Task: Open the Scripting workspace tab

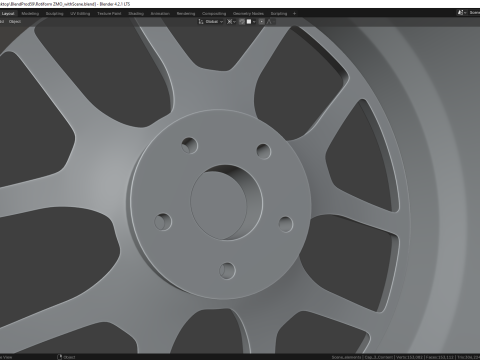Action: [x=279, y=14]
